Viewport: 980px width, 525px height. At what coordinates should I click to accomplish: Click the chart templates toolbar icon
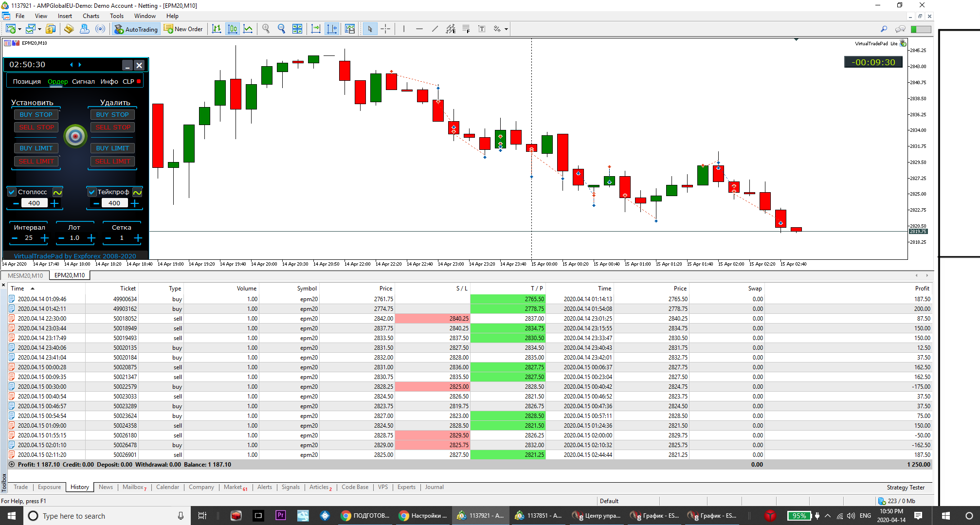coord(350,29)
